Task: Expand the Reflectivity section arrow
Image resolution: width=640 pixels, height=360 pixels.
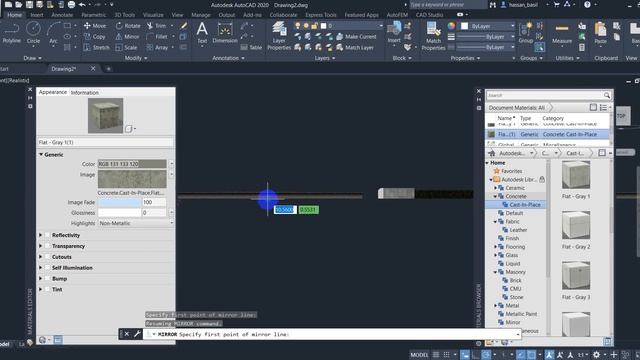Action: [x=40, y=235]
